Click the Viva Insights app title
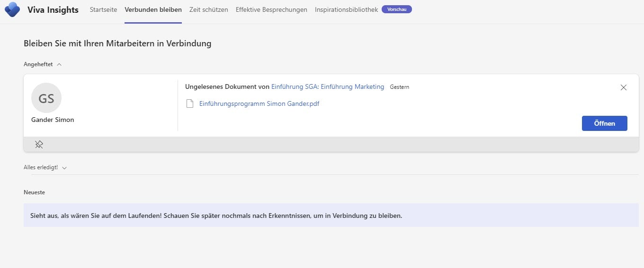This screenshot has width=644, height=268. (53, 10)
